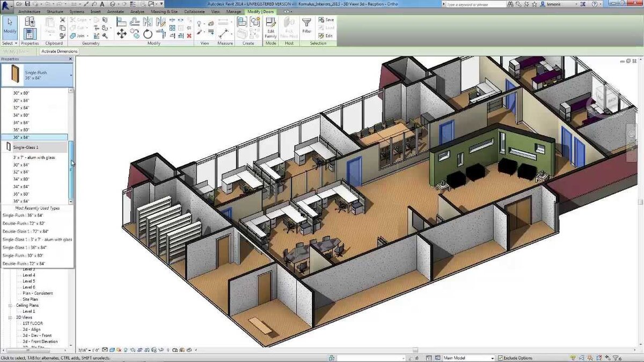
Task: Select the Mirror Pick Axis tool
Action: (148, 21)
